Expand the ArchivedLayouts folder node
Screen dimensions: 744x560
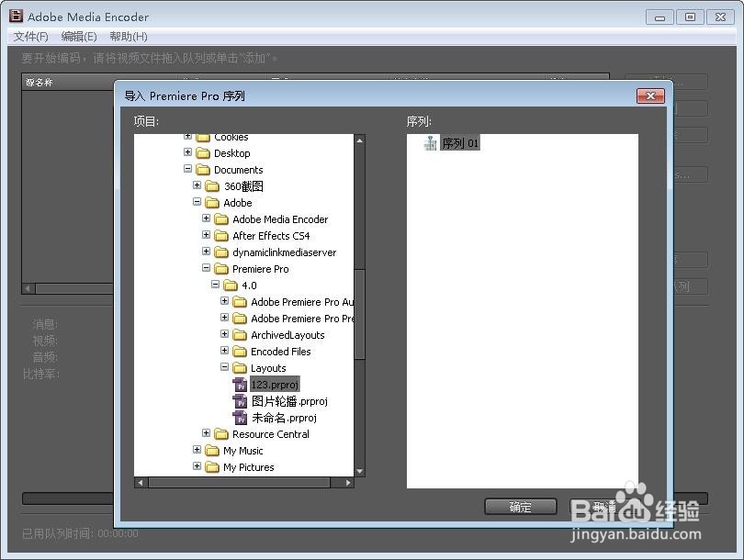tap(224, 334)
